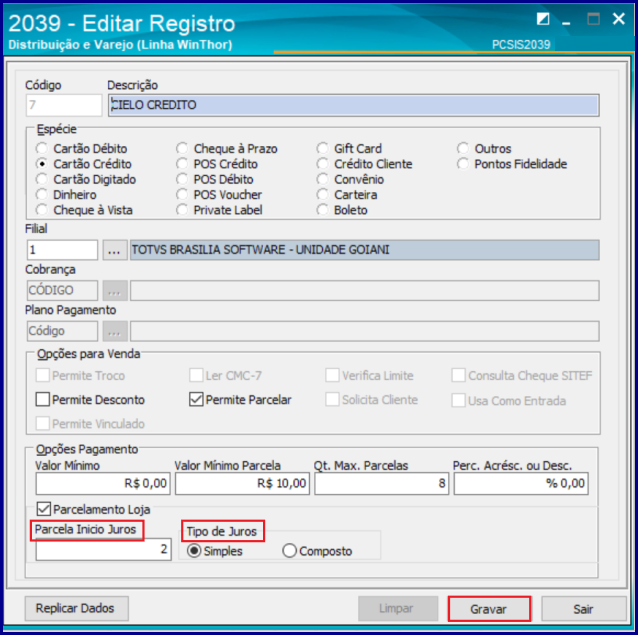Viewport: 638px width, 635px height.
Task: Toggle Ler CMC-7 checkbox
Action: click(196, 375)
